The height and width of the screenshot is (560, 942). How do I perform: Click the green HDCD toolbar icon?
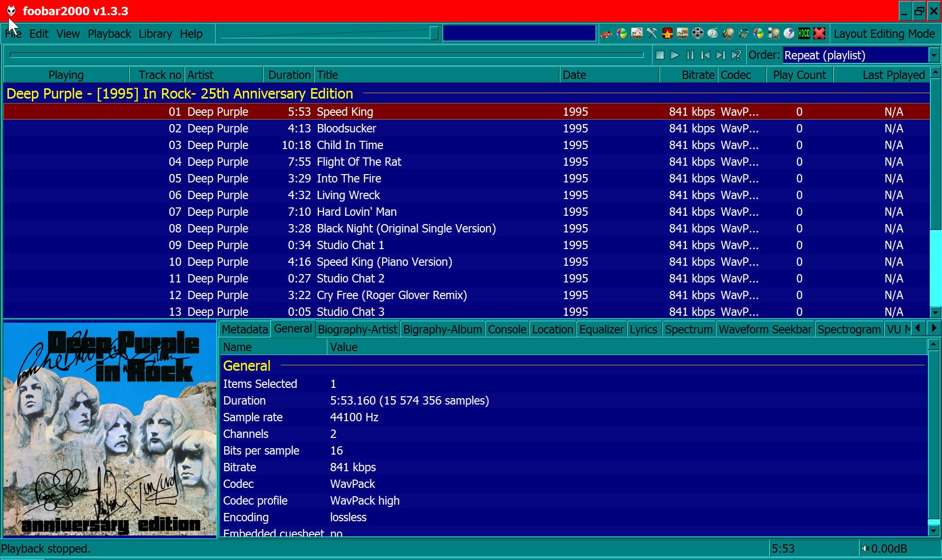[x=804, y=33]
